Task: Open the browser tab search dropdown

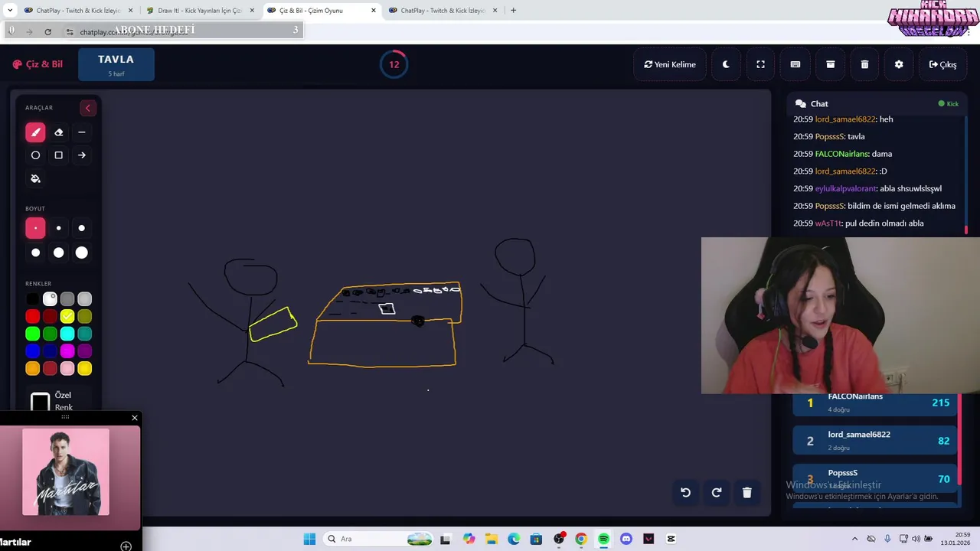Action: pyautogui.click(x=9, y=11)
